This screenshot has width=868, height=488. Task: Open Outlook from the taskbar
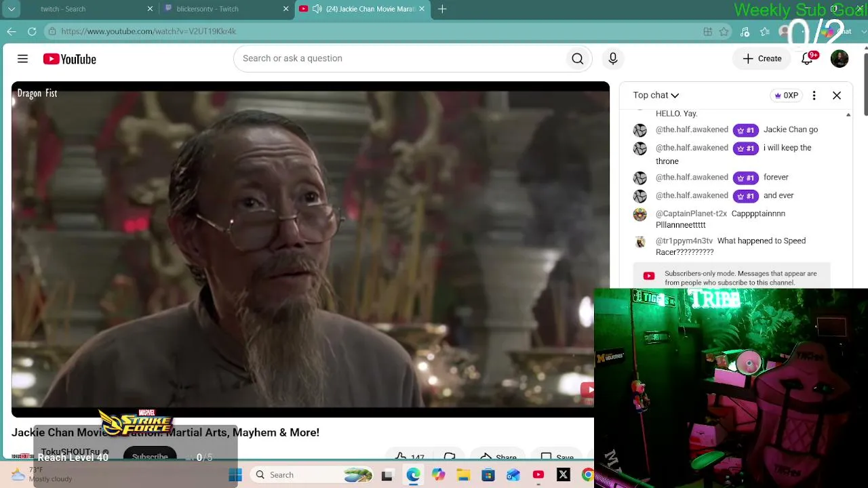(513, 475)
